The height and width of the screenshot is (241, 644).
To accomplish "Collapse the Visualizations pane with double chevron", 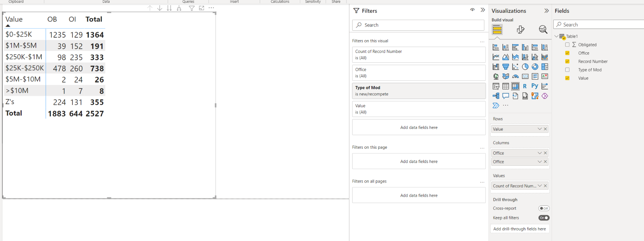I will tap(546, 11).
